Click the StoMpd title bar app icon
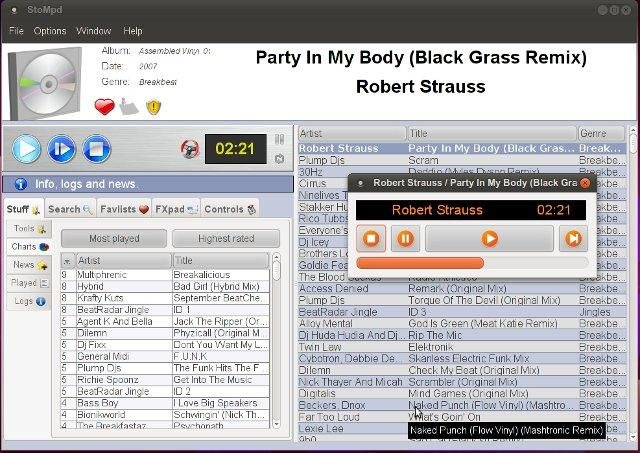 (x=13, y=10)
